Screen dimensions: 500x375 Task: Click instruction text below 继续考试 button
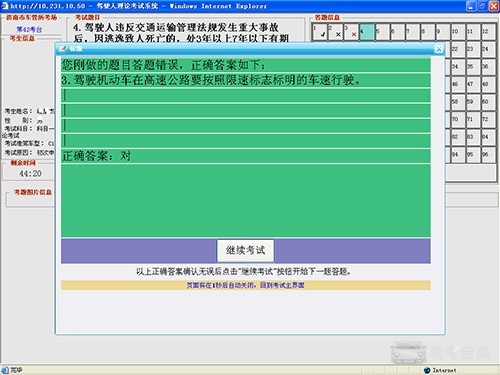(x=243, y=272)
